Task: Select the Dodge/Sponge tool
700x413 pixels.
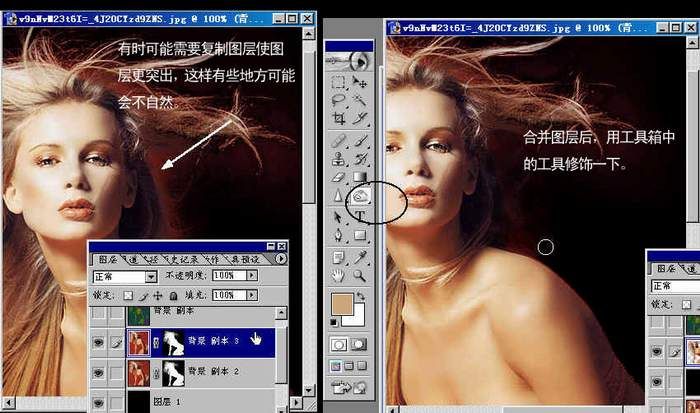Action: coord(360,196)
